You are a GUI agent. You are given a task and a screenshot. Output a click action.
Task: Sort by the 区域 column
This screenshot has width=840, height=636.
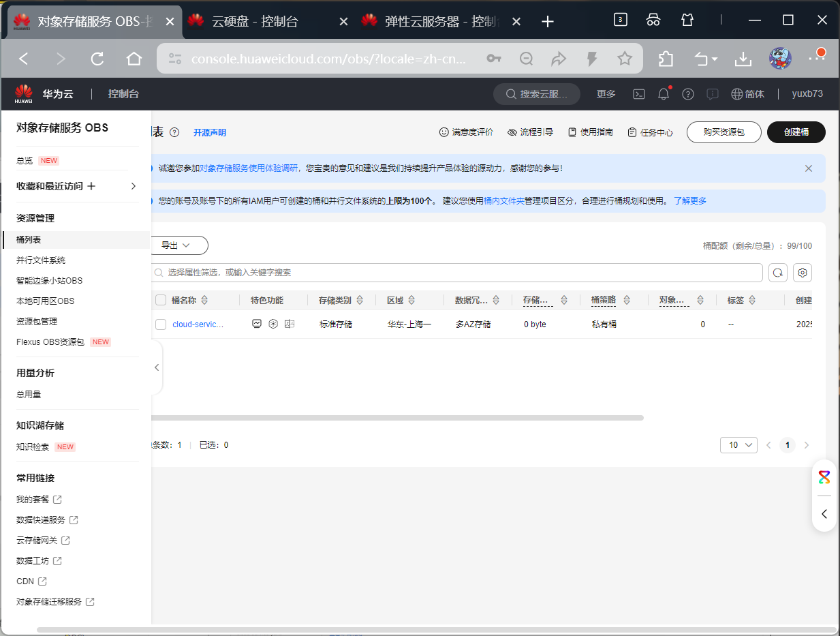(x=411, y=300)
